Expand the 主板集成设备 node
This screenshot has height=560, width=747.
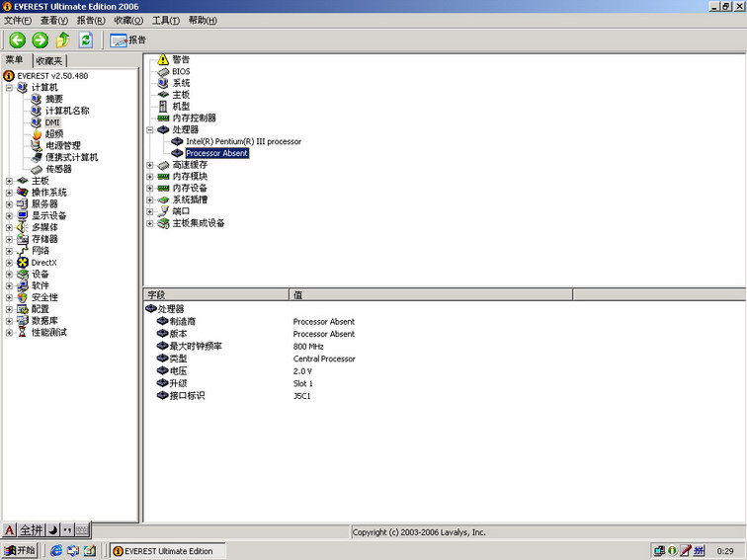150,223
